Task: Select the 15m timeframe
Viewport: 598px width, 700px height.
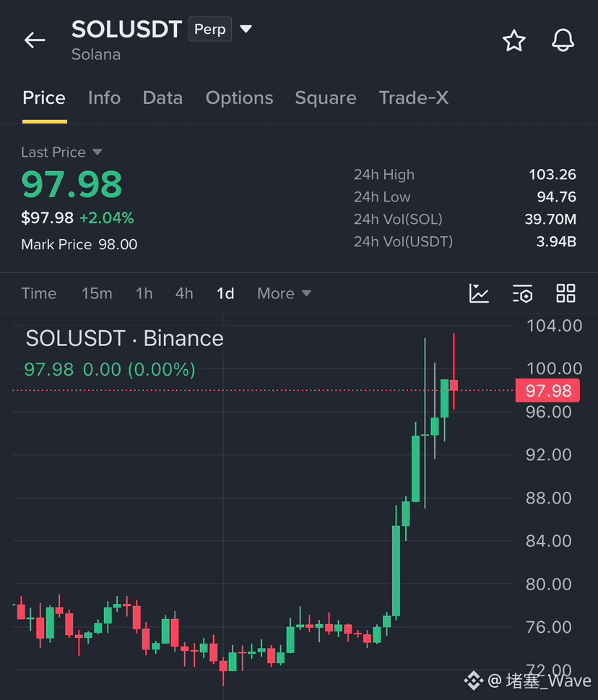Action: tap(97, 293)
